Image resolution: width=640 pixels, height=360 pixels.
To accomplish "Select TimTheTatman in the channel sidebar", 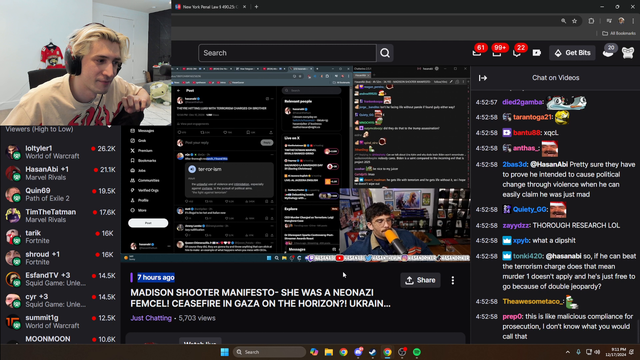I will click(x=60, y=216).
